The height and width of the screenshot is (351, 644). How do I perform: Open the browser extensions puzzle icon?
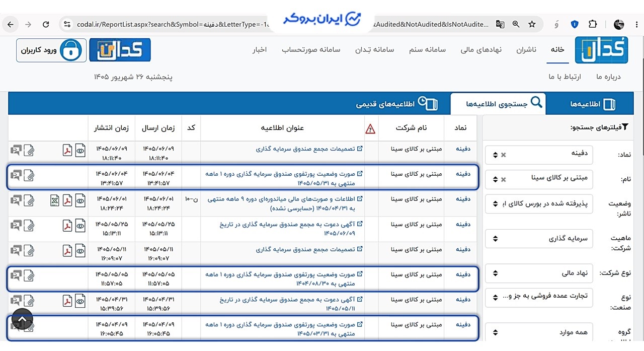[592, 24]
